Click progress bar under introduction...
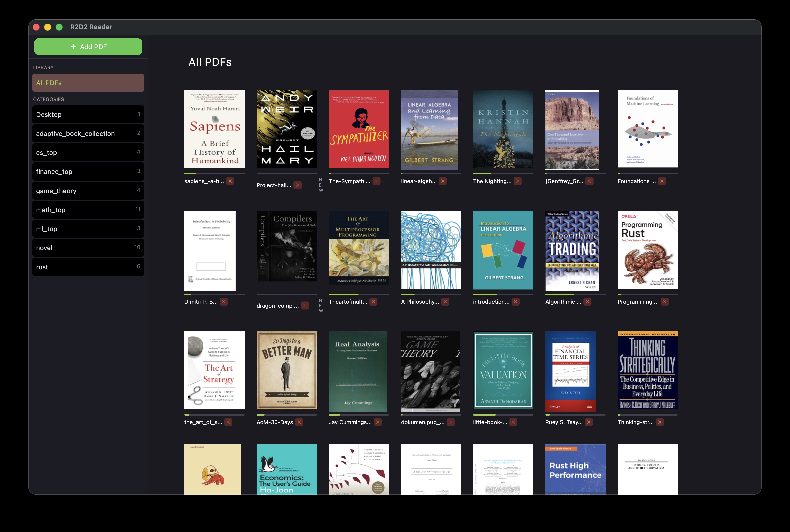Screen dimensions: 790x532 [x=503, y=294]
